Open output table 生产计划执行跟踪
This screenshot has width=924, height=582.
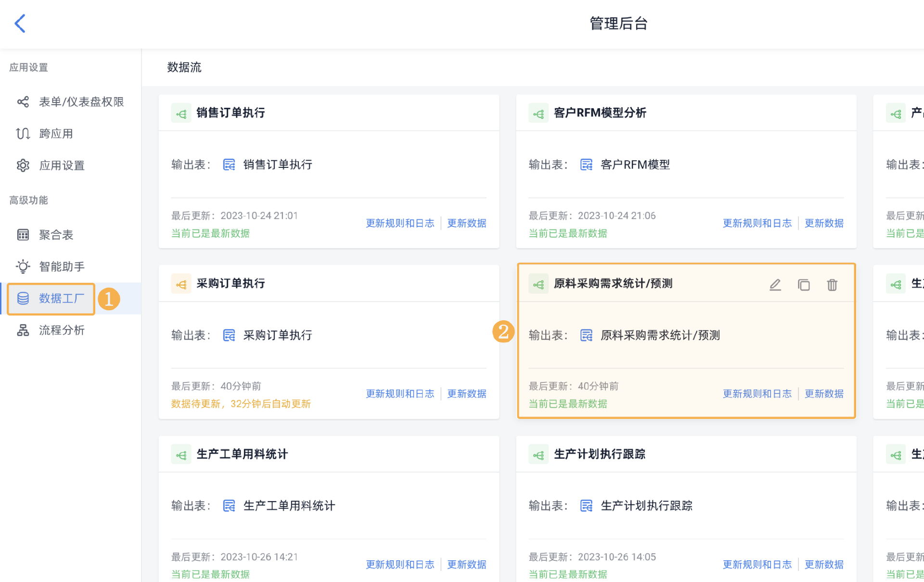(x=646, y=506)
